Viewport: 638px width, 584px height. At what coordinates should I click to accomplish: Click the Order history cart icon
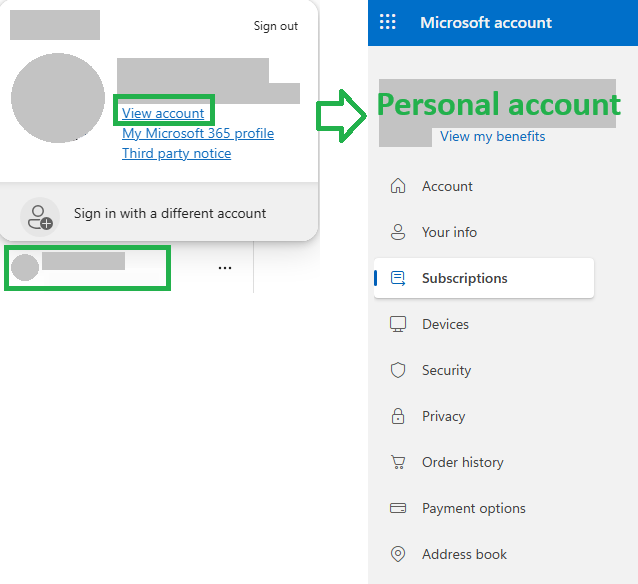pyautogui.click(x=398, y=462)
